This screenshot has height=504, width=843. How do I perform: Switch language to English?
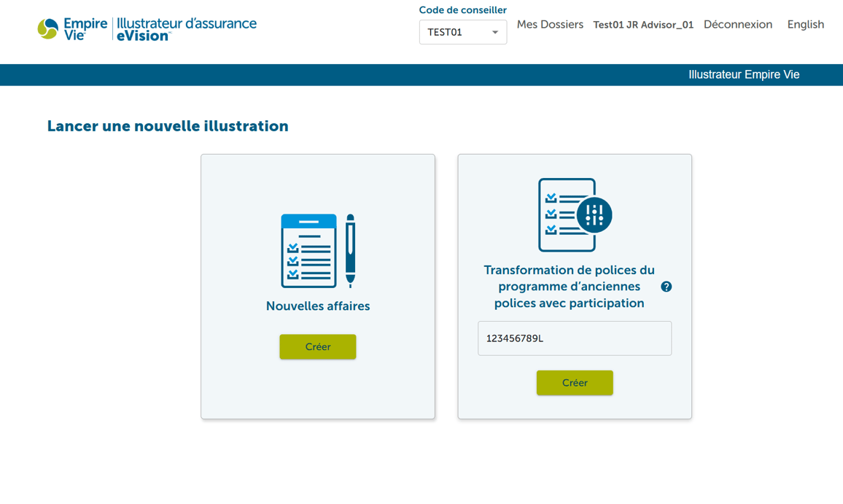click(805, 25)
